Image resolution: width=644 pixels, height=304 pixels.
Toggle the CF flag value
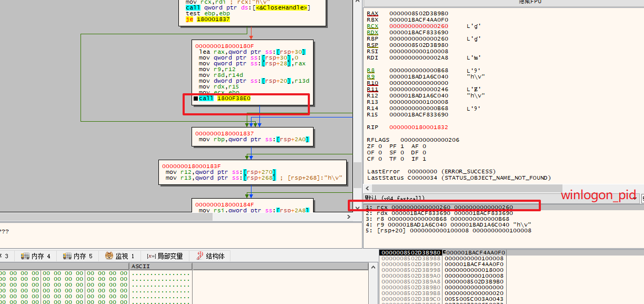(379, 159)
